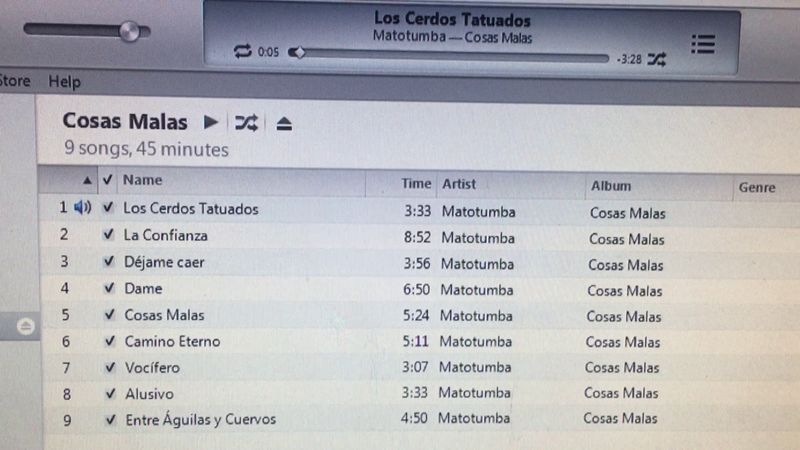Click speaker icon on Los Cerdos Tatuados
The image size is (800, 450).
point(83,207)
